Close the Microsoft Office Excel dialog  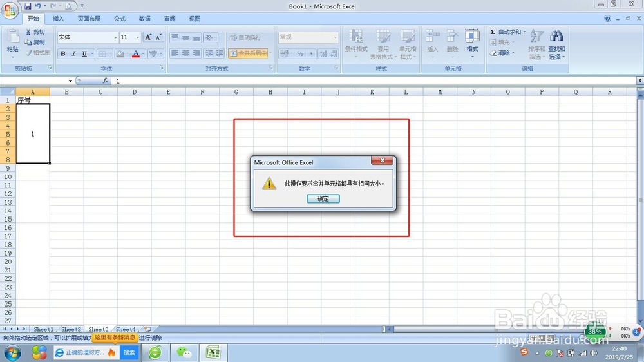382,160
